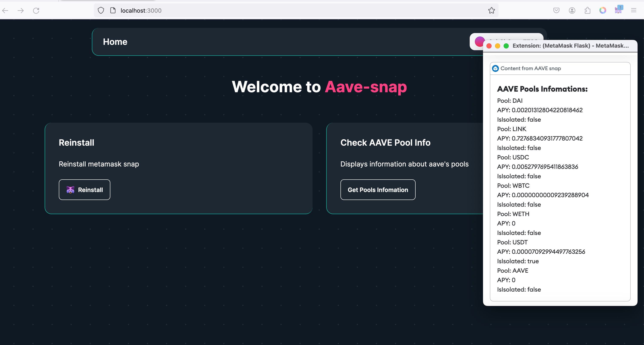The width and height of the screenshot is (644, 345).
Task: Select 'Pool: AAVE' line
Action: (512, 271)
